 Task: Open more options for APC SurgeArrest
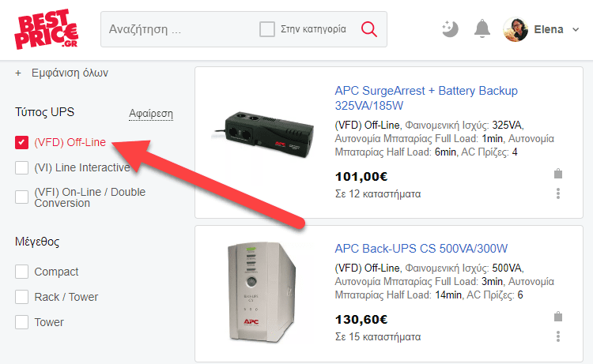click(558, 193)
